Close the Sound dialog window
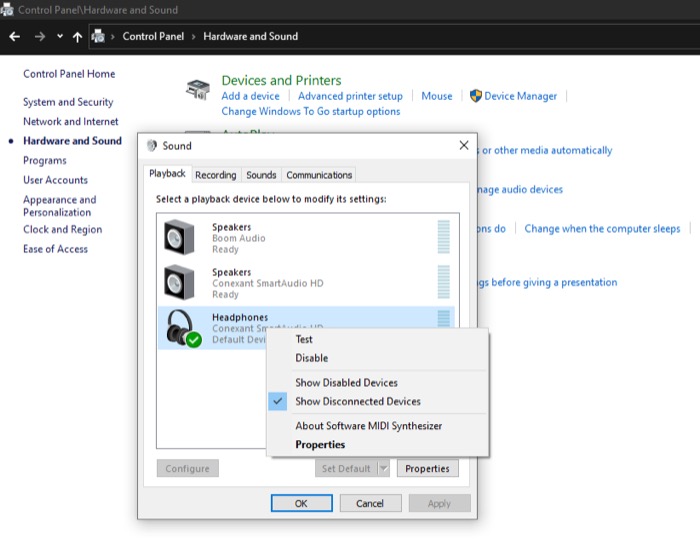Screen dimensions: 700x540 pyautogui.click(x=463, y=145)
